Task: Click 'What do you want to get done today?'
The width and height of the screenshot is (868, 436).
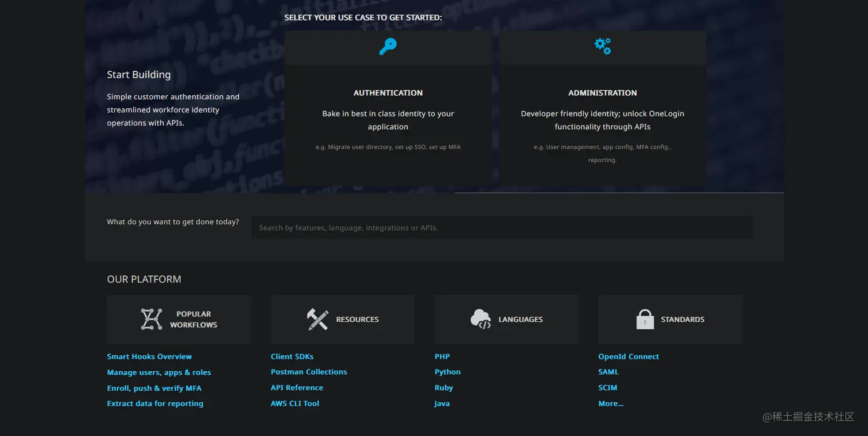Action: [173, 222]
